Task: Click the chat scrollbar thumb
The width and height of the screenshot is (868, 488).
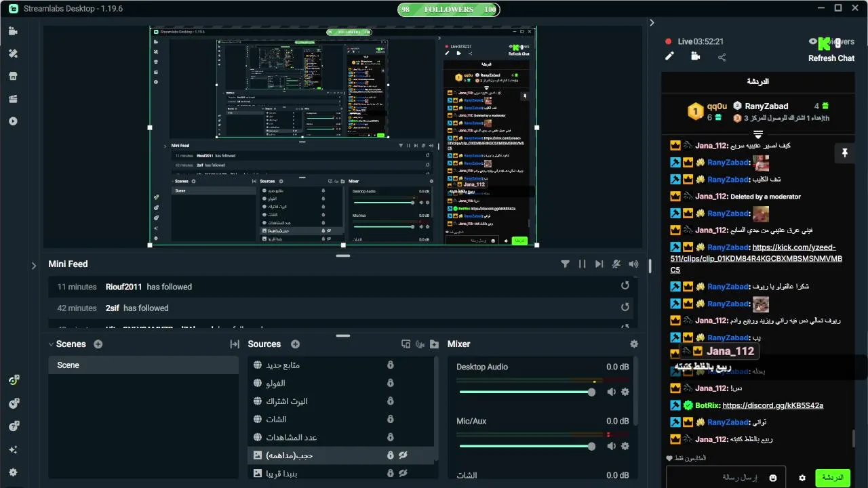Action: click(x=854, y=439)
